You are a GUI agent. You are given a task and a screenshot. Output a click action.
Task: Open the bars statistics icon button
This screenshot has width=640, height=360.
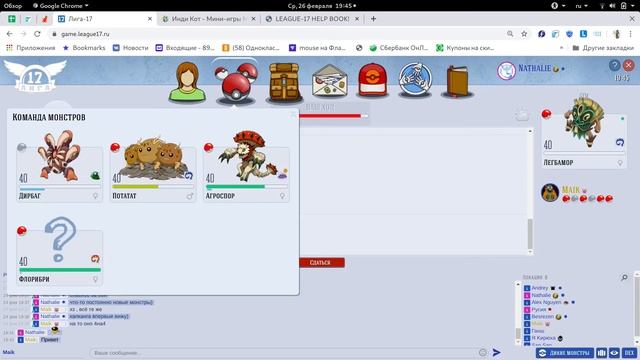click(602, 353)
